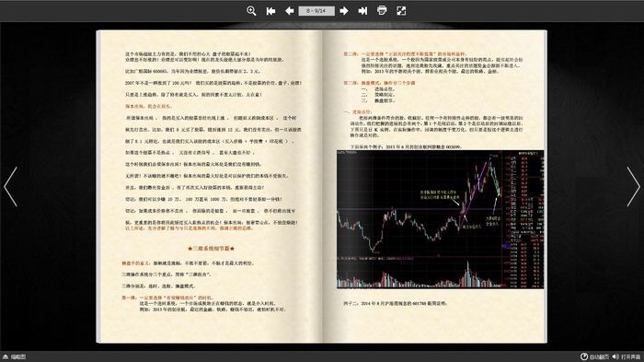Image resolution: width=644 pixels, height=362 pixels.
Task: Expand the thumbnails panel eject icon
Action: pos(6,356)
